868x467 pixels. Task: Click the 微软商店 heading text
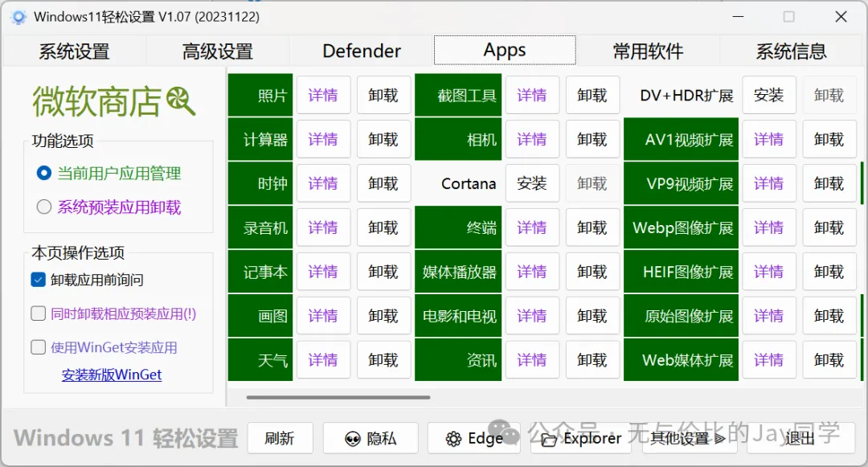(x=97, y=102)
